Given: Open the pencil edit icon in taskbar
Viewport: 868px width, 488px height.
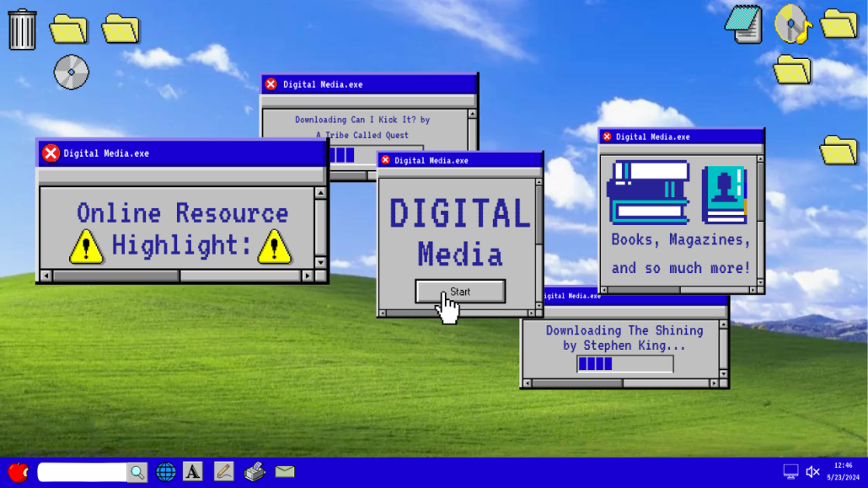Looking at the screenshot, I should point(223,471).
